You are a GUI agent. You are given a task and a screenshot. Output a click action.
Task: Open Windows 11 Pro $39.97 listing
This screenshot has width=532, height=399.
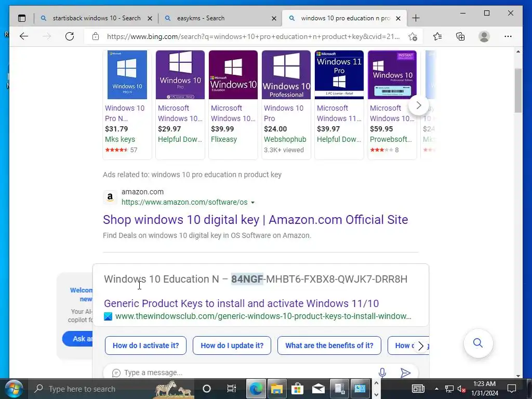pos(339,104)
